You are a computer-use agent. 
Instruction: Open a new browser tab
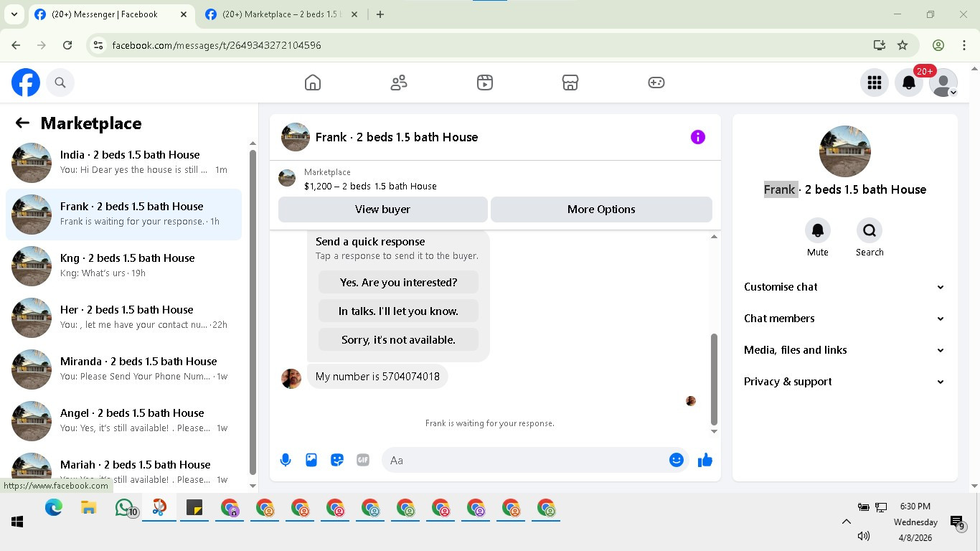coord(380,14)
